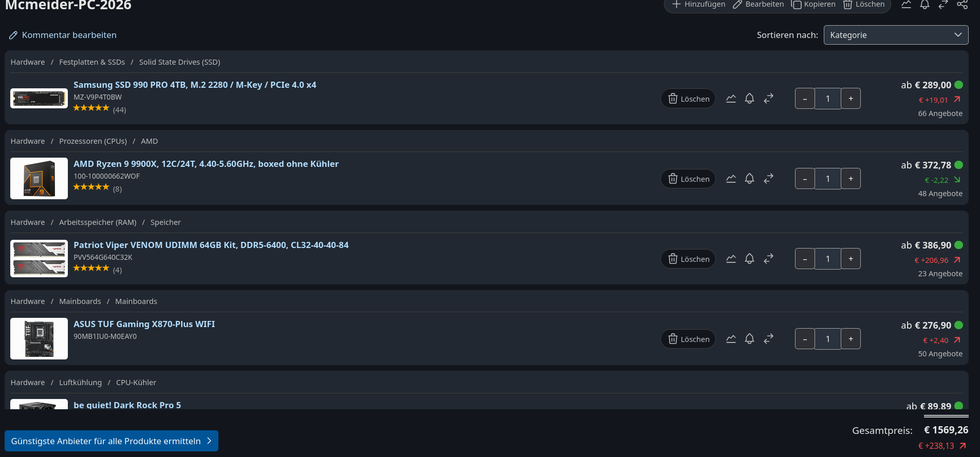Open ASUS TUF Gaming X870-Plus WIFI link
The width and height of the screenshot is (980, 457).
(x=144, y=324)
